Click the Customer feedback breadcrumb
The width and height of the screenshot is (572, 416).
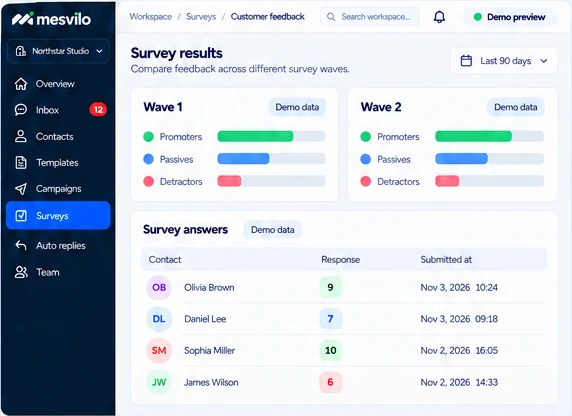point(268,17)
